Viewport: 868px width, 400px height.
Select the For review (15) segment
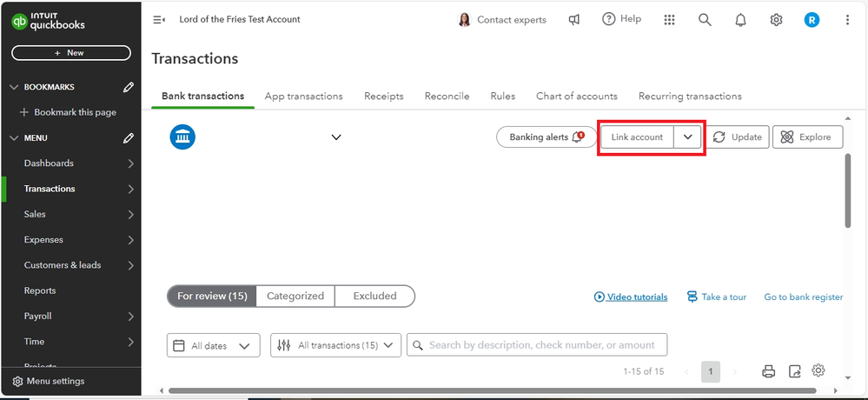coord(212,296)
